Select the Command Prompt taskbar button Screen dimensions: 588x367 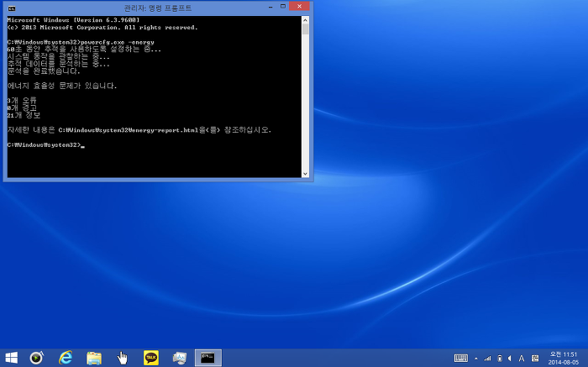point(208,358)
